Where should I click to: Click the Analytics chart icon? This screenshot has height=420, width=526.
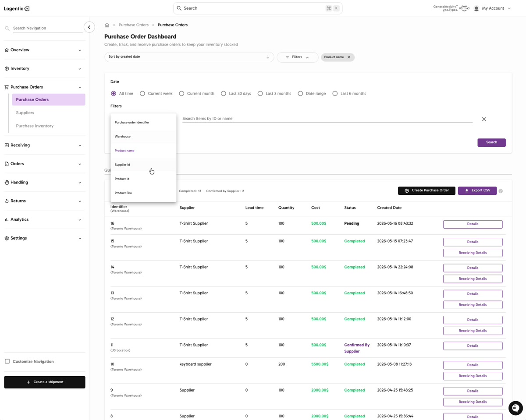(7, 219)
